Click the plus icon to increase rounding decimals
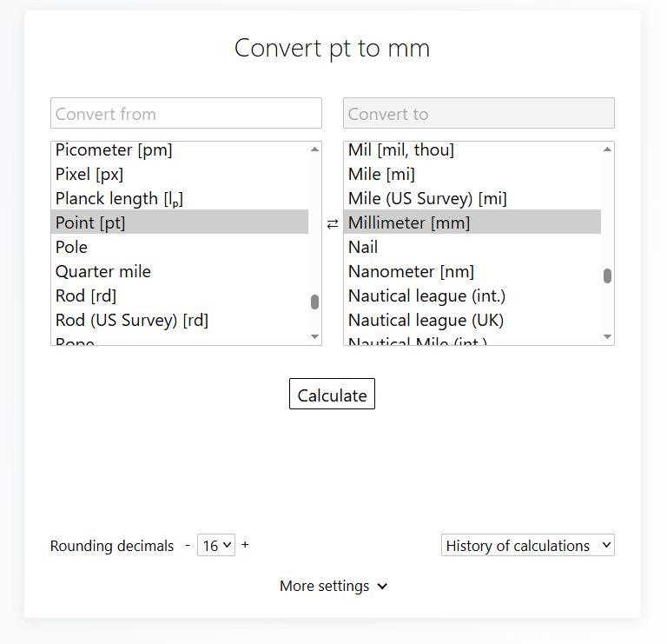Screen dimensions: 667x644 point(245,545)
